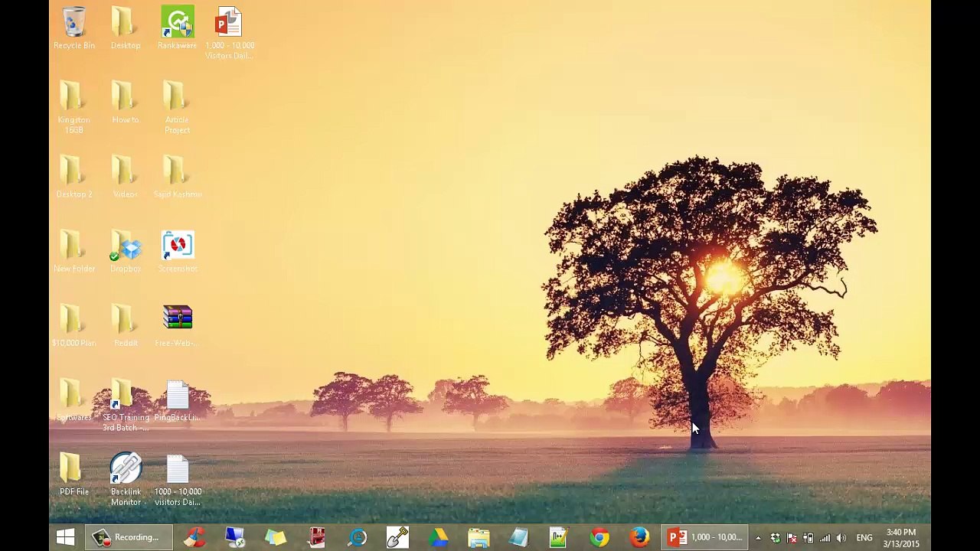The image size is (980, 551).
Task: Select the Free-Web WinRAR archive icon
Action: pos(177,326)
